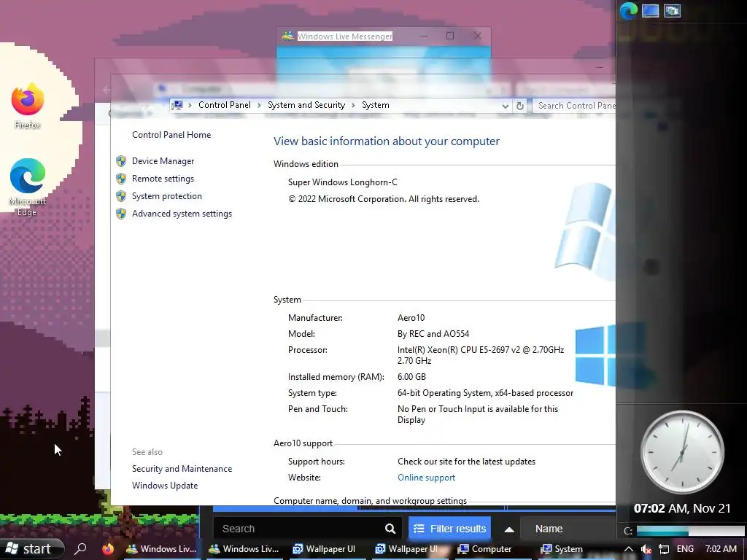Launch Microsoft Edge from the desktop icon
The width and height of the screenshot is (747, 560).
tap(28, 187)
